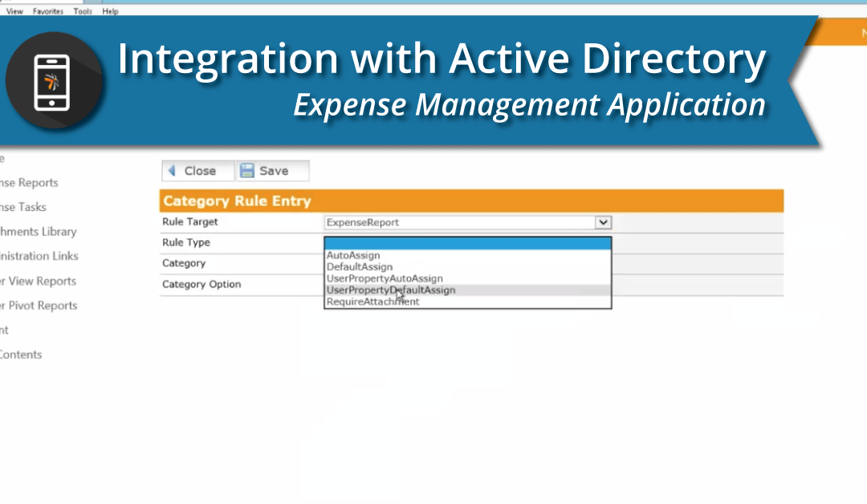Image resolution: width=867 pixels, height=504 pixels.
Task: Open the Favorites menu
Action: (48, 11)
